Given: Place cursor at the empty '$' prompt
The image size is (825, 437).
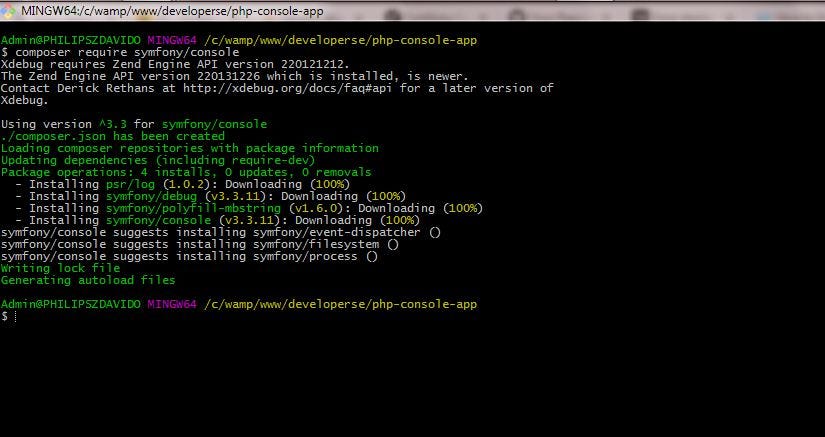Looking at the screenshot, I should click(16, 317).
